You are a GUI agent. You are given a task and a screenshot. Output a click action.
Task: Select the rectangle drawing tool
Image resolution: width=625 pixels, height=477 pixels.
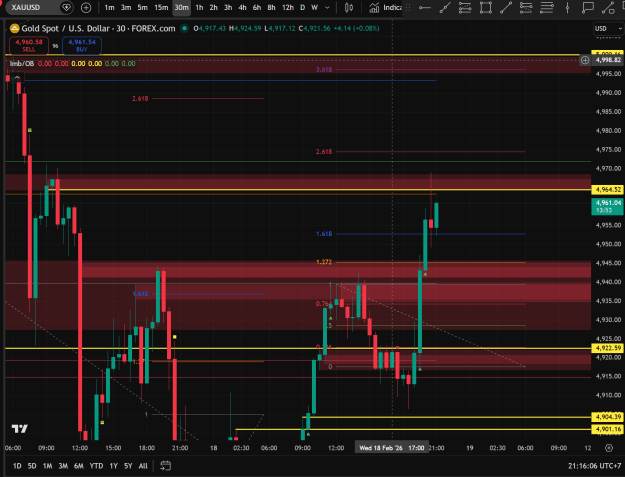point(485,8)
